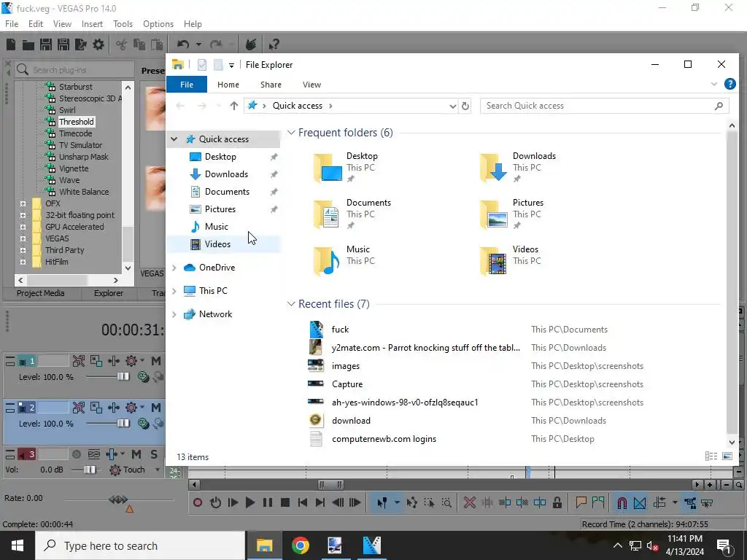
Task: Switch to Explorer tab in VEGAS
Action: pyautogui.click(x=109, y=293)
